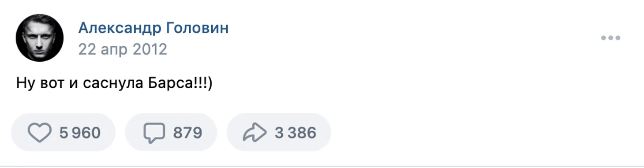Open the post via the 22 апр 2012 date
The width and height of the screenshot is (644, 168).
123,49
